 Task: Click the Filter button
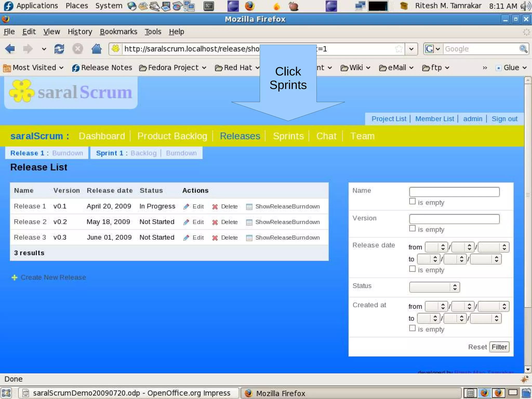[x=499, y=347]
